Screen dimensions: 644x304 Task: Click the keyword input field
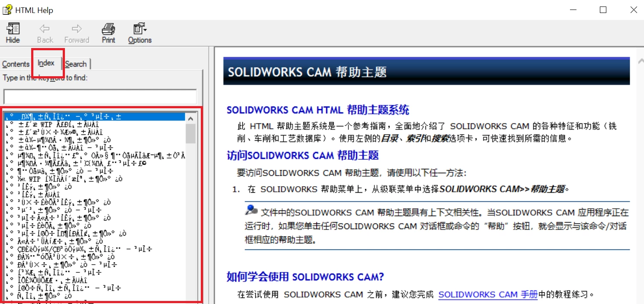(x=100, y=96)
